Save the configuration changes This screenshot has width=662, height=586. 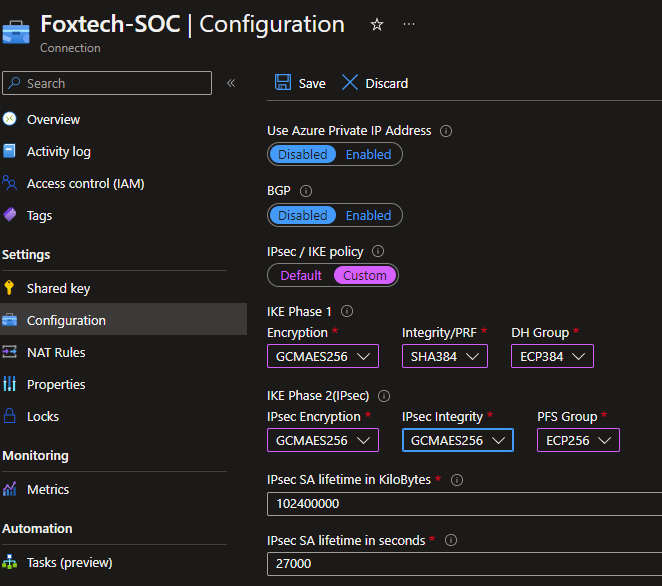pyautogui.click(x=300, y=83)
